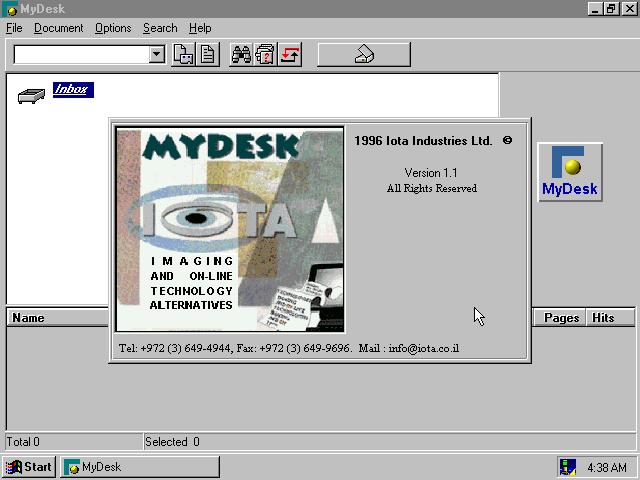
Task: Click the documents with question mark icon
Action: tap(266, 54)
